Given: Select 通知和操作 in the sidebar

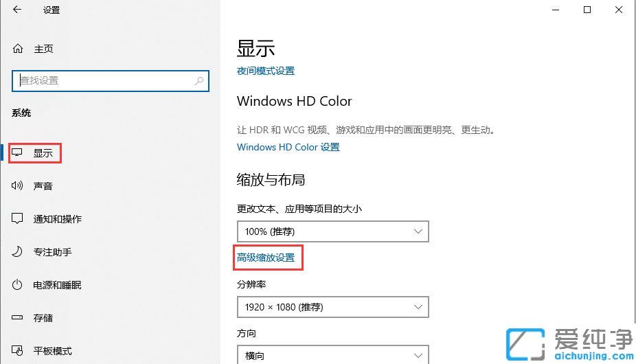Looking at the screenshot, I should pos(58,219).
